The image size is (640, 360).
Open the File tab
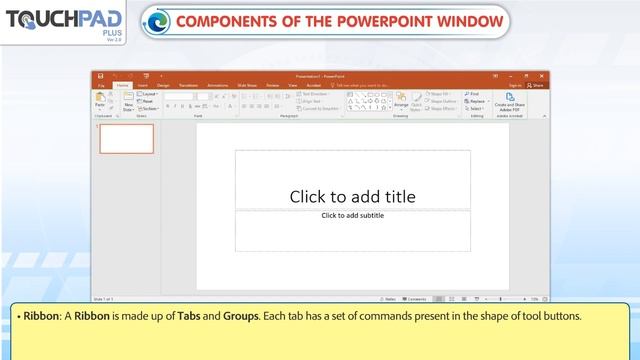tap(101, 86)
